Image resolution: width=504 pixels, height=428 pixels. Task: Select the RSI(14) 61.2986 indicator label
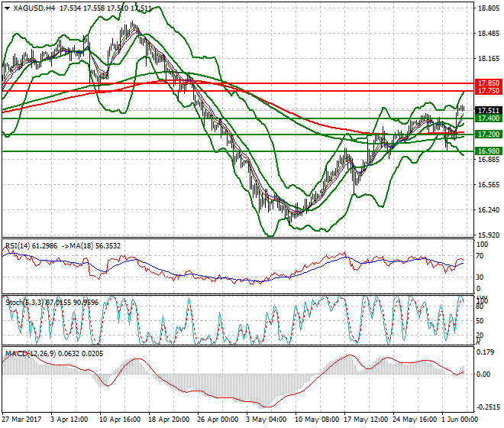point(31,246)
